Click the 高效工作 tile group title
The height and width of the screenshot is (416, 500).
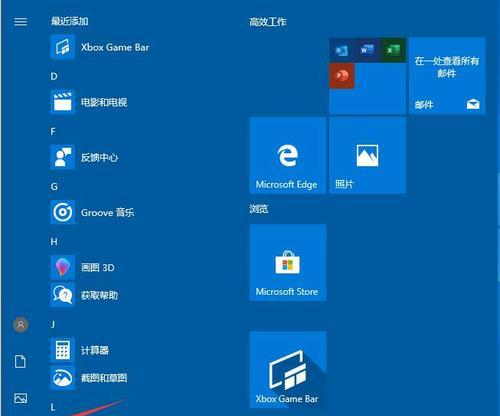pyautogui.click(x=268, y=22)
